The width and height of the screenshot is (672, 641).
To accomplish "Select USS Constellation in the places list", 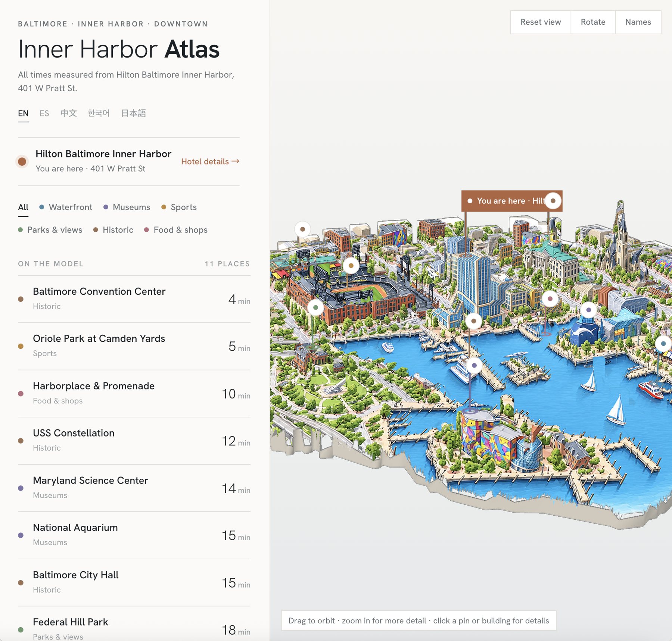I will (x=134, y=441).
